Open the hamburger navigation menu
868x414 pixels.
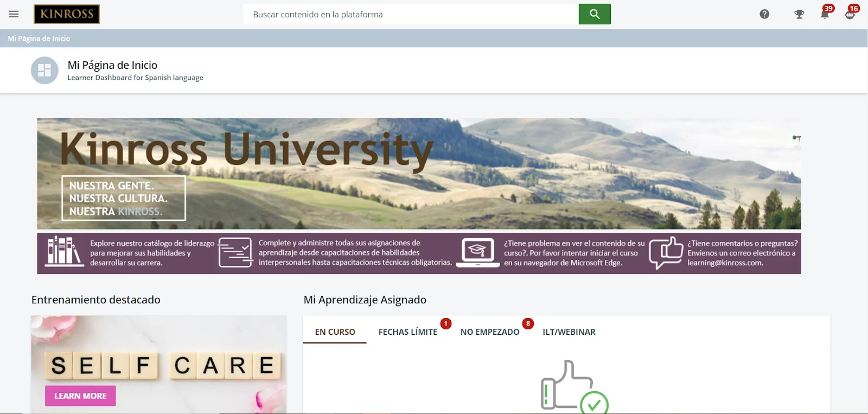[x=14, y=14]
